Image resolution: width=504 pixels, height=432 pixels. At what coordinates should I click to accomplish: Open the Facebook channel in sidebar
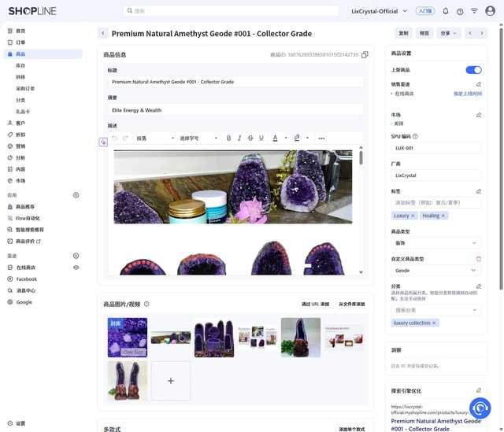(26, 279)
